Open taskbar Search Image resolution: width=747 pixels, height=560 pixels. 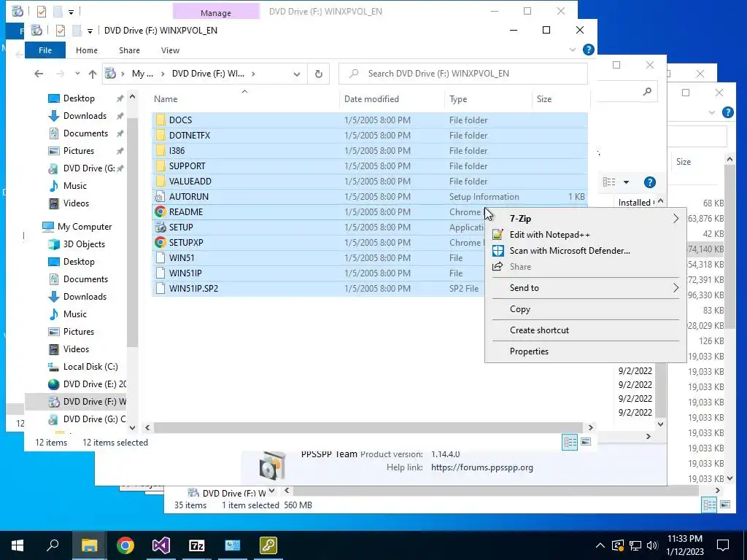[53, 545]
